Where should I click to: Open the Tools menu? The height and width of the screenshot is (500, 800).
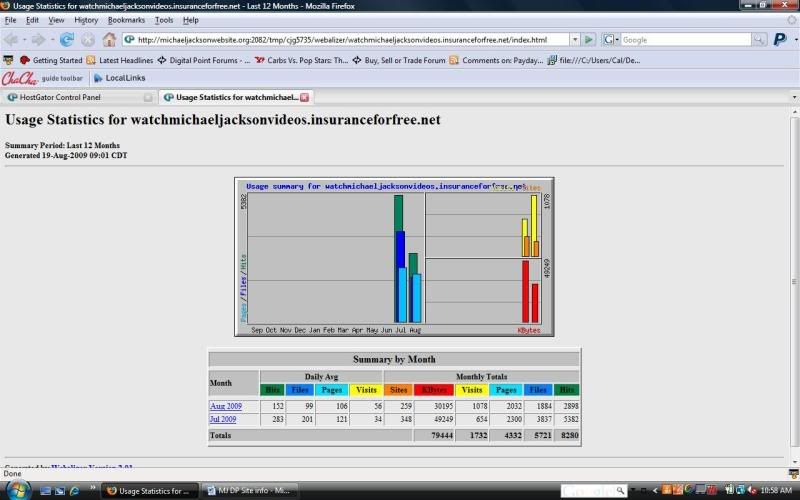(x=164, y=20)
